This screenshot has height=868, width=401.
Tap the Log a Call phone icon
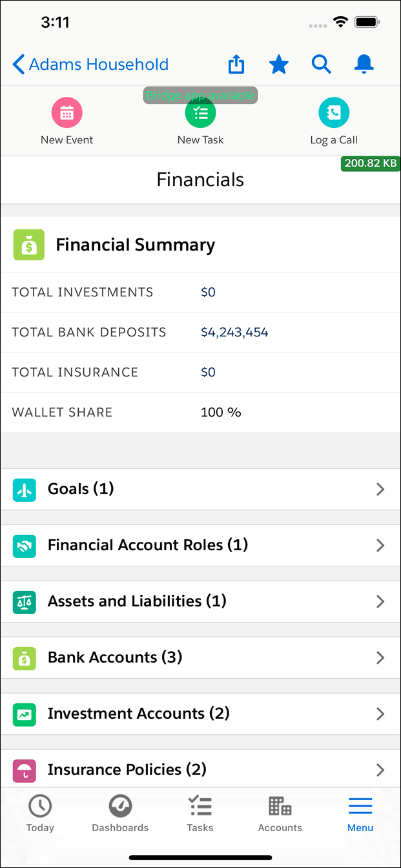[334, 113]
